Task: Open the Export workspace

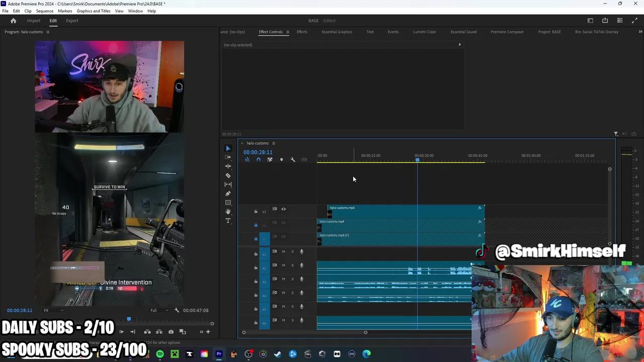Action: tap(72, 21)
